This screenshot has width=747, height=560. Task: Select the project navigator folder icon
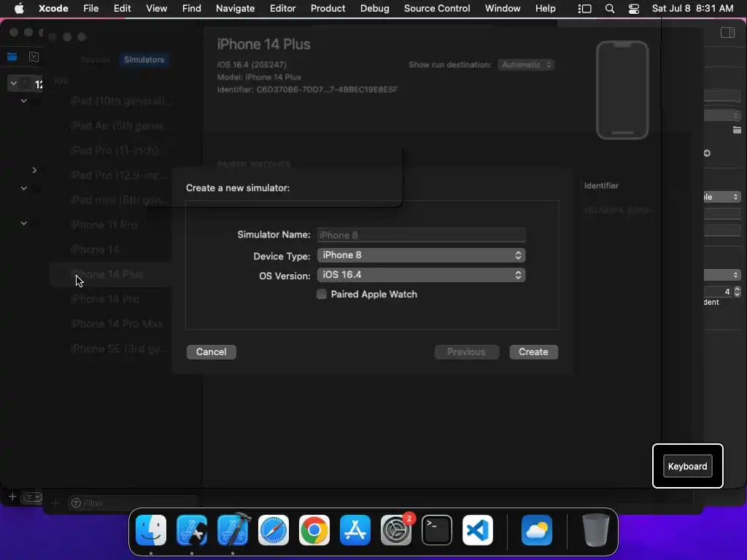(12, 57)
